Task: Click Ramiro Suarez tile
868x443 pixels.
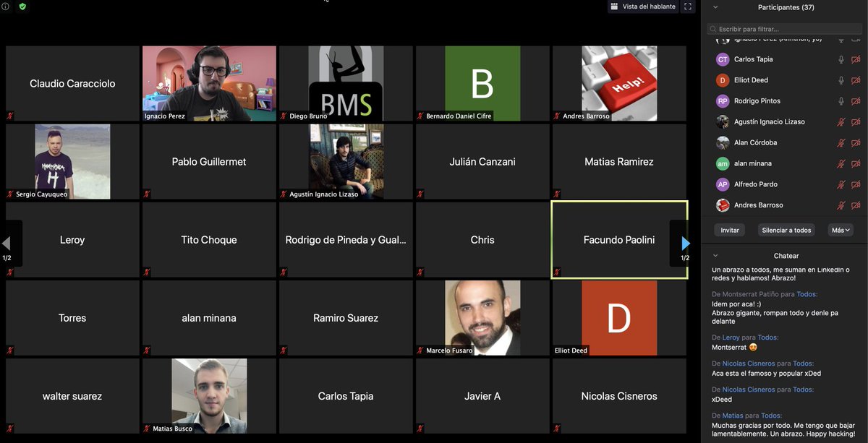Action: [x=346, y=318]
